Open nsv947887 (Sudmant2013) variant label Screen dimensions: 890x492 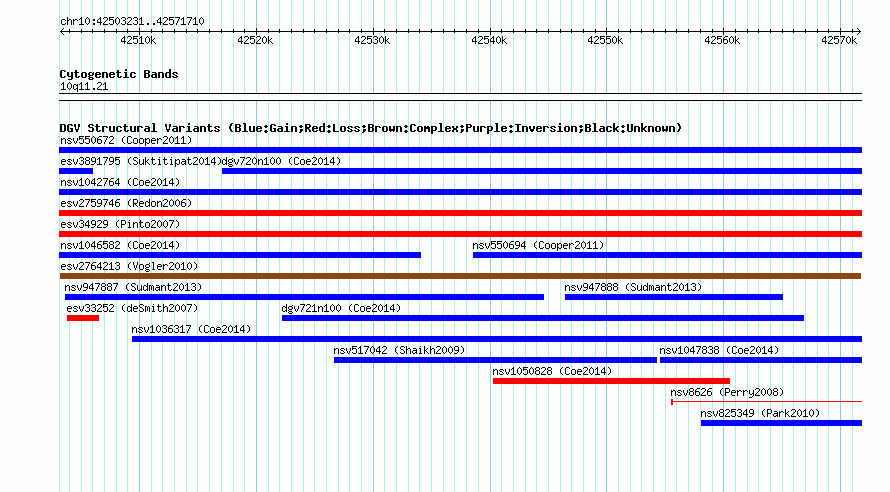(x=133, y=287)
